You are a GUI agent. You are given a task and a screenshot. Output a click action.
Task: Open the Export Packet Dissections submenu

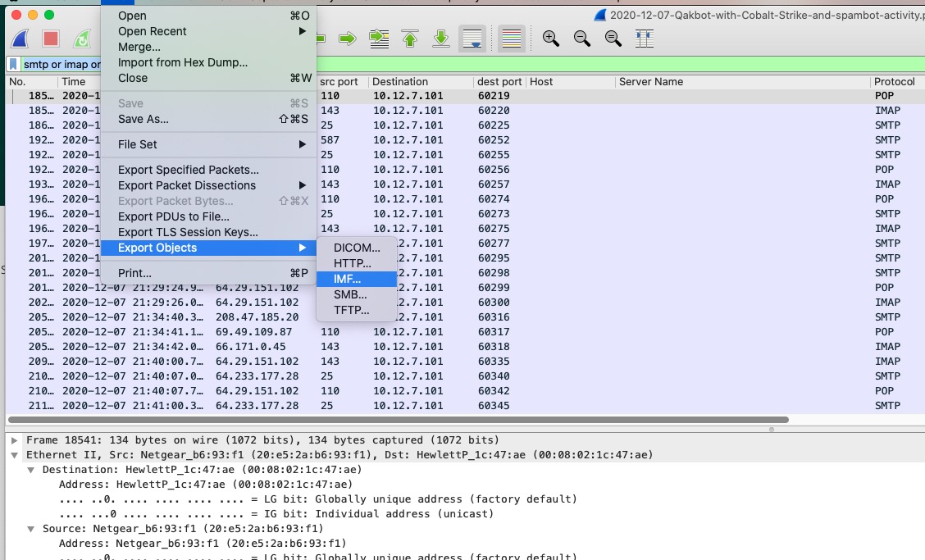coord(208,185)
